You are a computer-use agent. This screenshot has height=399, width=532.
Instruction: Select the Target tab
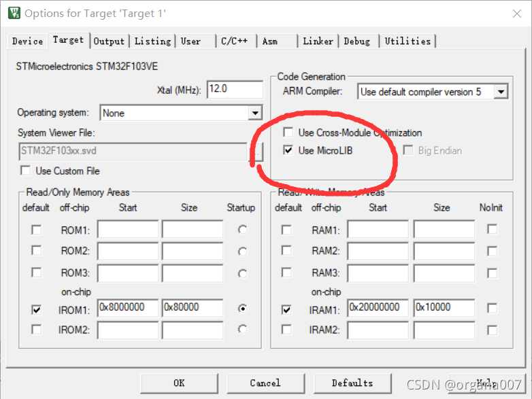68,40
